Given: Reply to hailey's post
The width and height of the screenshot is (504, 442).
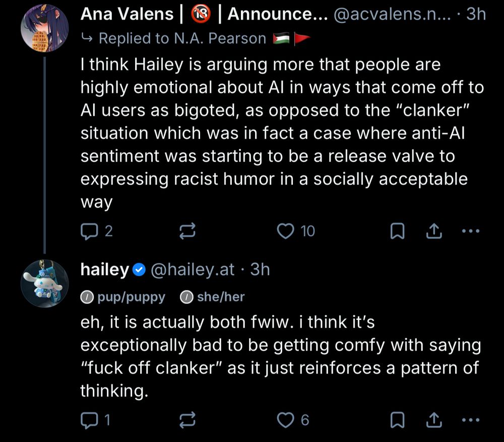Looking at the screenshot, I should [89, 419].
